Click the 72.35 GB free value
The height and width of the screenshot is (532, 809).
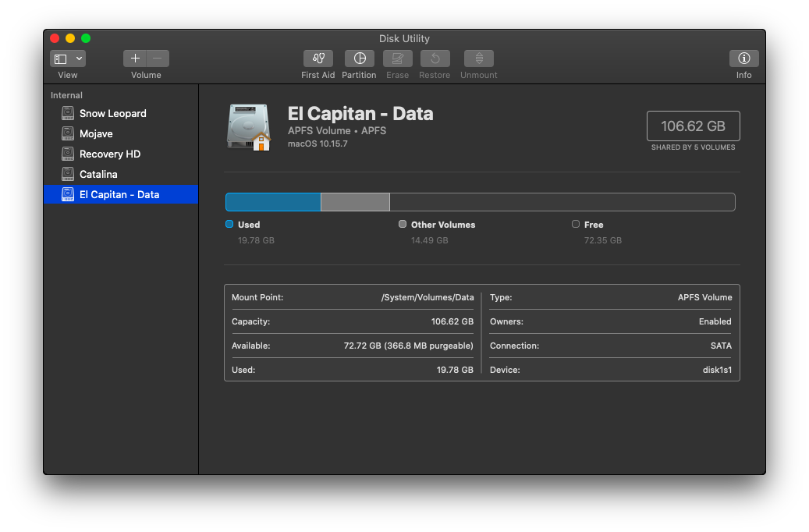pos(602,240)
